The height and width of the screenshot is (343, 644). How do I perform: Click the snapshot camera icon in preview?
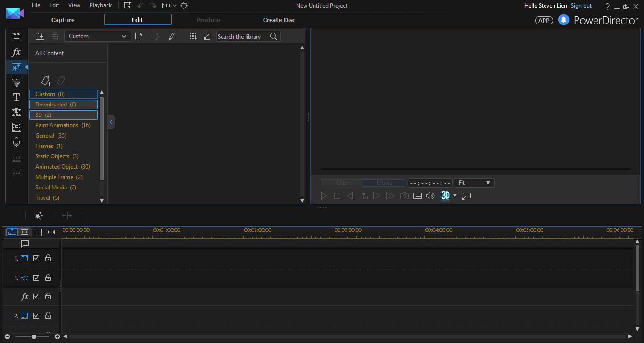click(404, 196)
